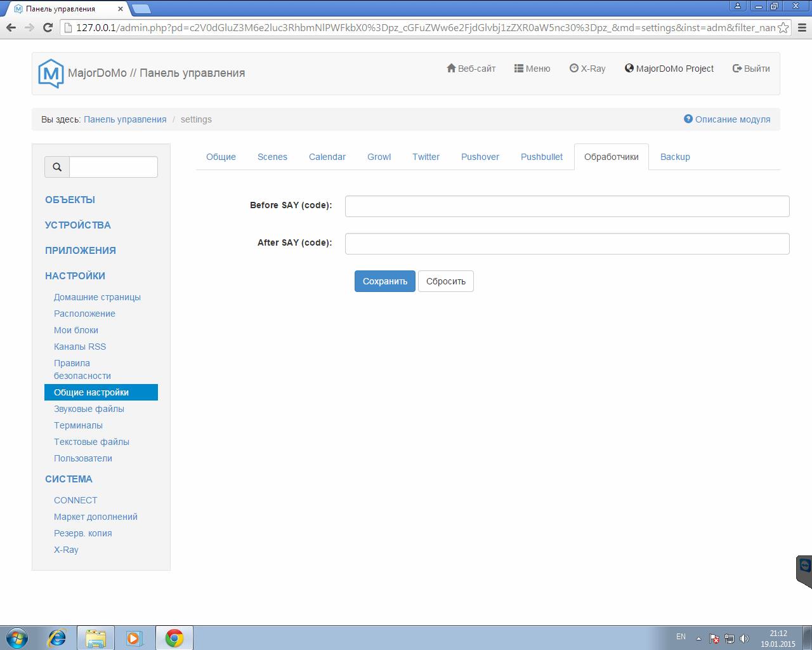Open Описание модуля help icon
Image resolution: width=812 pixels, height=650 pixels.
[x=688, y=119]
